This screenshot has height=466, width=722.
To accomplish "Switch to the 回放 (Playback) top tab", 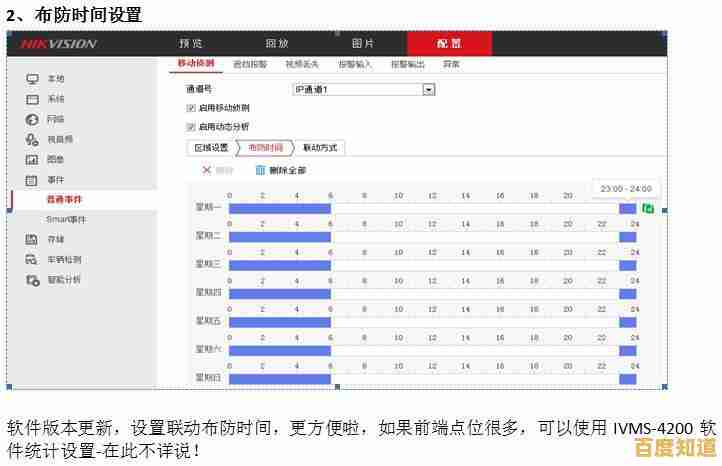I will tap(277, 44).
